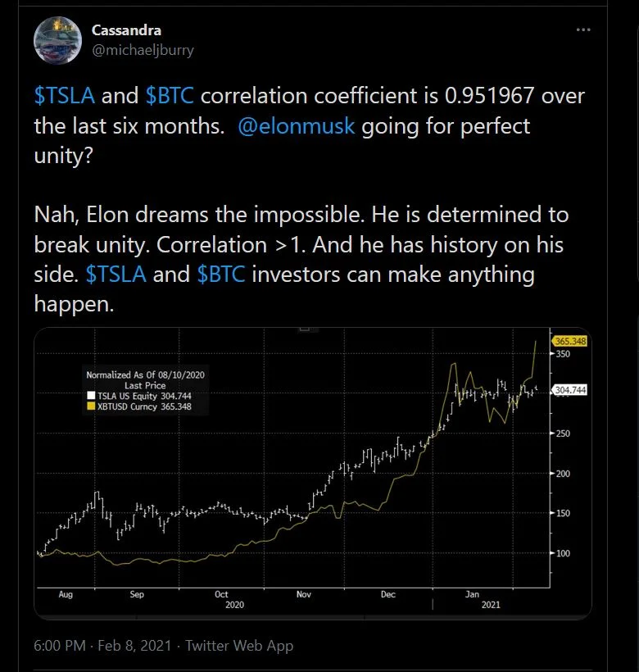Open the tweet timestamp 6:00 PM · Feb 8, 2021
Screen dimensions: 639x672
102,646
